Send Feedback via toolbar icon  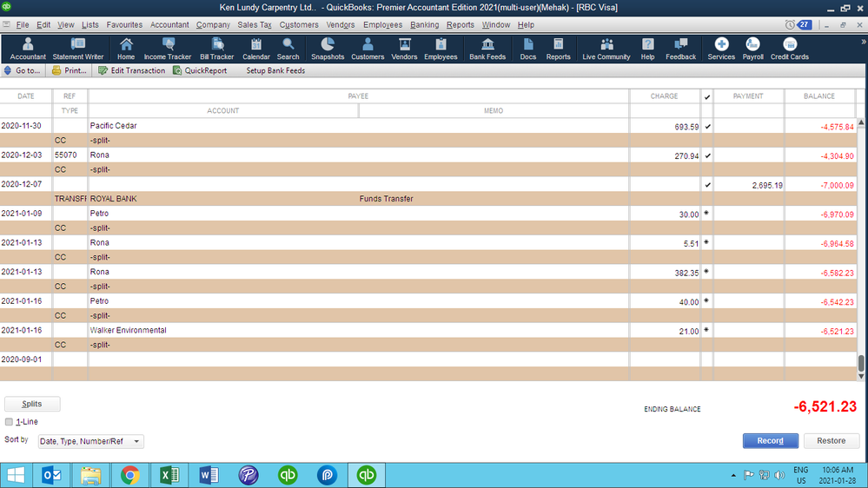tap(681, 49)
